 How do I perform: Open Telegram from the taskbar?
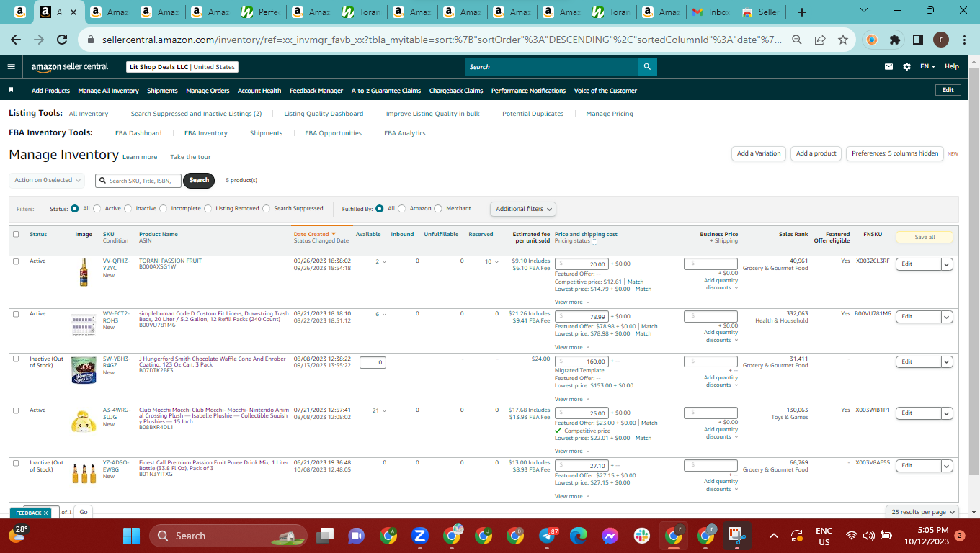click(549, 536)
